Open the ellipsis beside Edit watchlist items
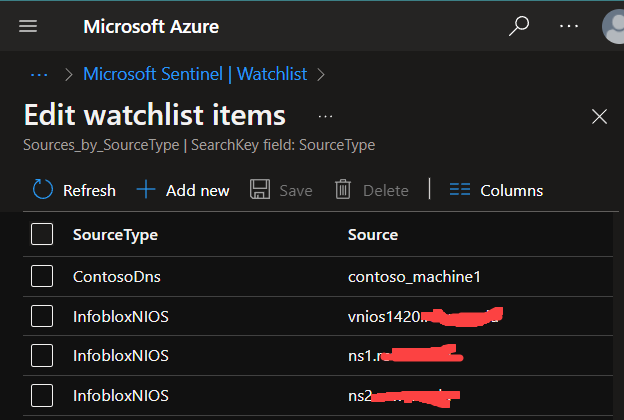This screenshot has width=624, height=420. click(325, 115)
